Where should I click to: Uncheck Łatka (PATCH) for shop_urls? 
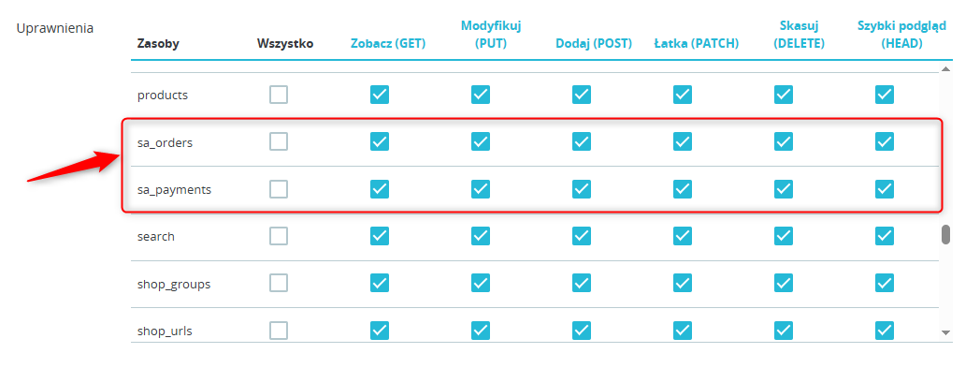(x=683, y=330)
